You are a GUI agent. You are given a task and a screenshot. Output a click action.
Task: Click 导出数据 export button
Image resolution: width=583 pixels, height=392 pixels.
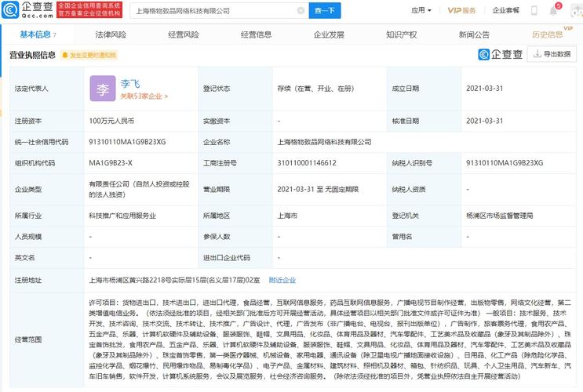(x=552, y=54)
